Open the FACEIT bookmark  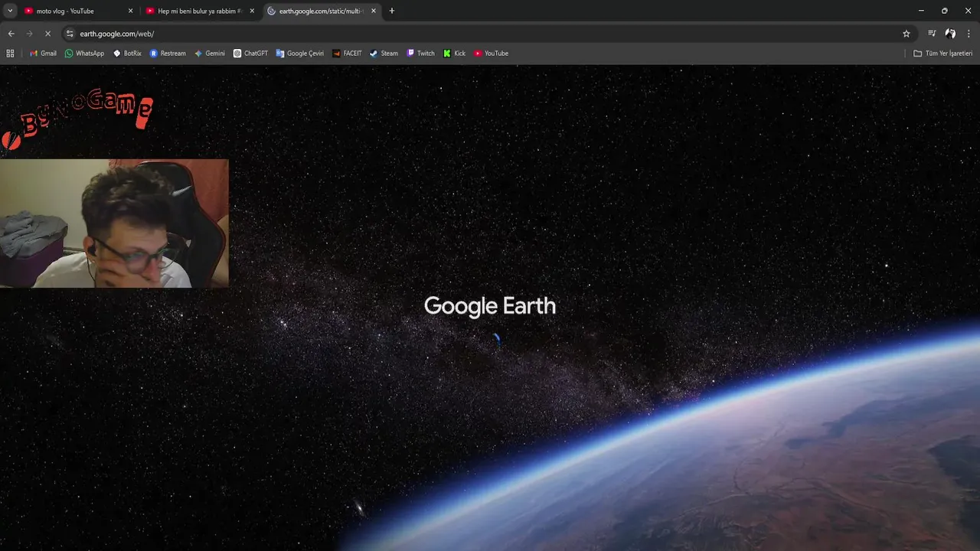point(347,54)
